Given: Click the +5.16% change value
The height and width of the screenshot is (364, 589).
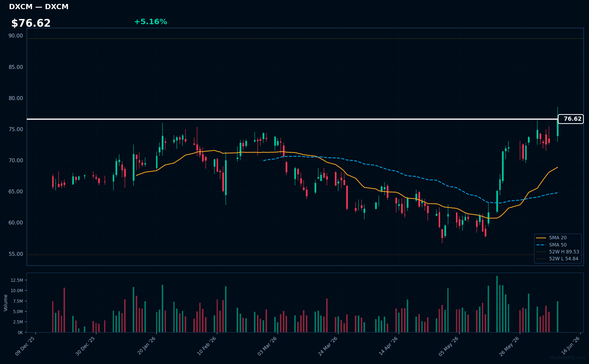Looking at the screenshot, I should coord(151,22).
